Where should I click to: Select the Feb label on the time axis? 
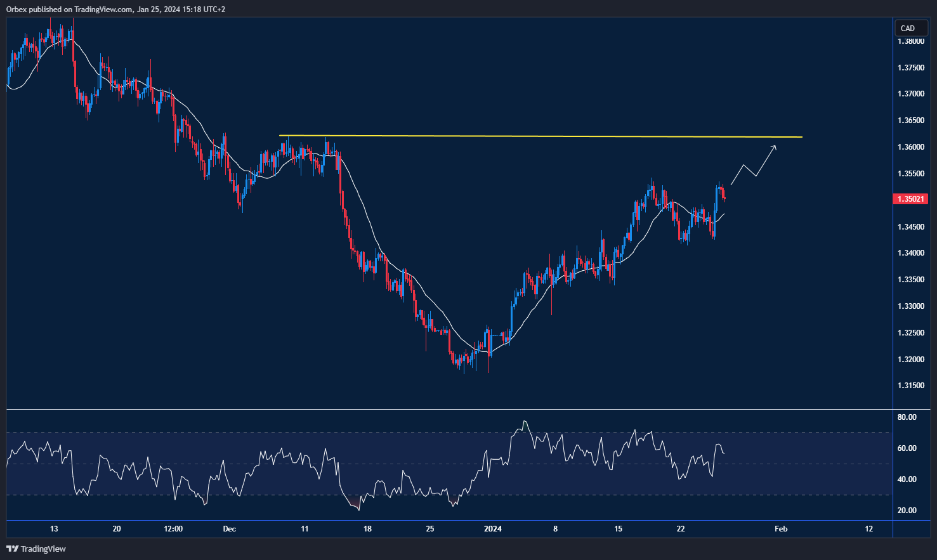(x=780, y=528)
